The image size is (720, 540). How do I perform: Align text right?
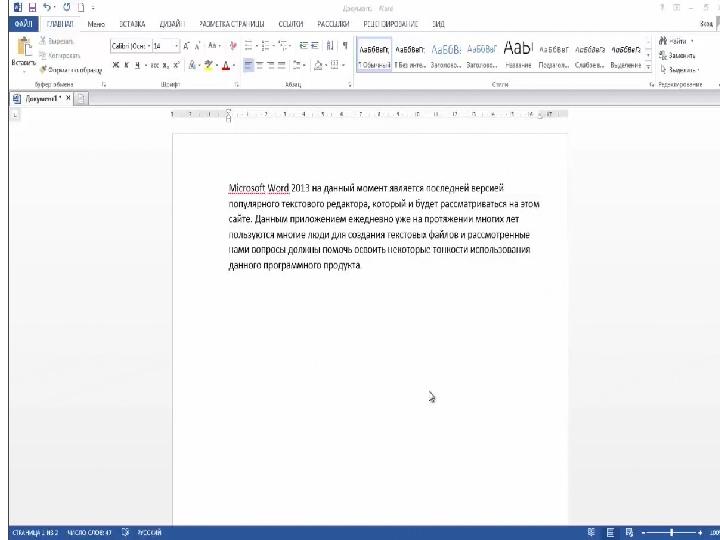click(270, 66)
